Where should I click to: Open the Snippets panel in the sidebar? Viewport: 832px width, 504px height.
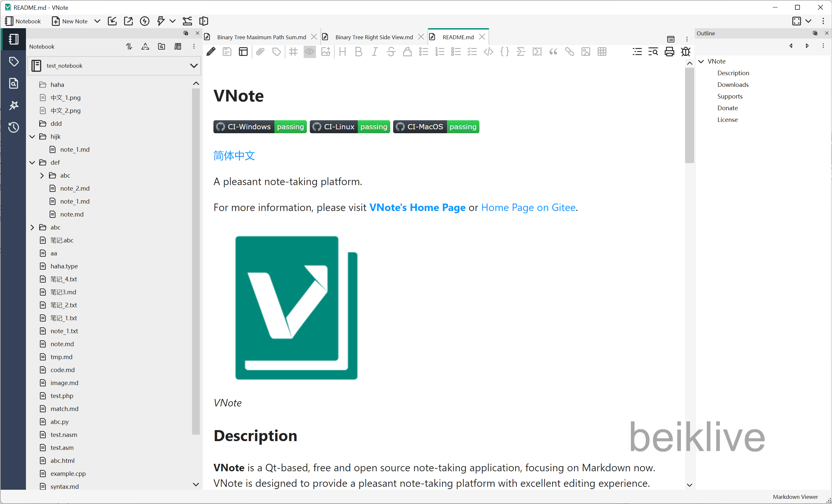[x=14, y=106]
